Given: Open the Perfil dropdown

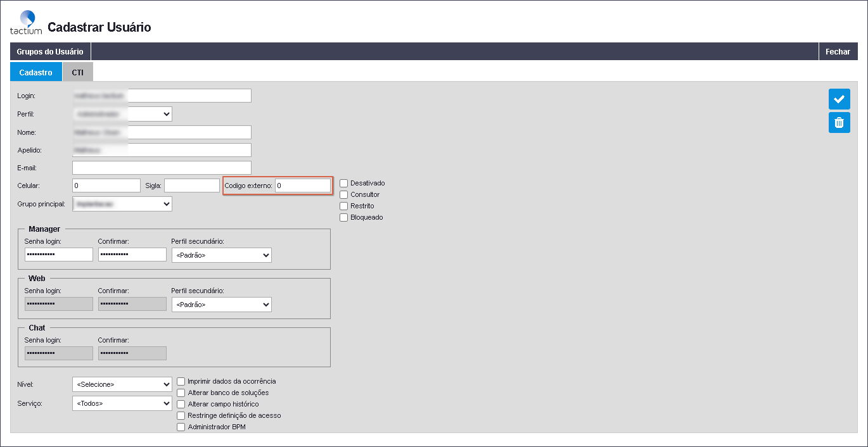Looking at the screenshot, I should click(122, 114).
